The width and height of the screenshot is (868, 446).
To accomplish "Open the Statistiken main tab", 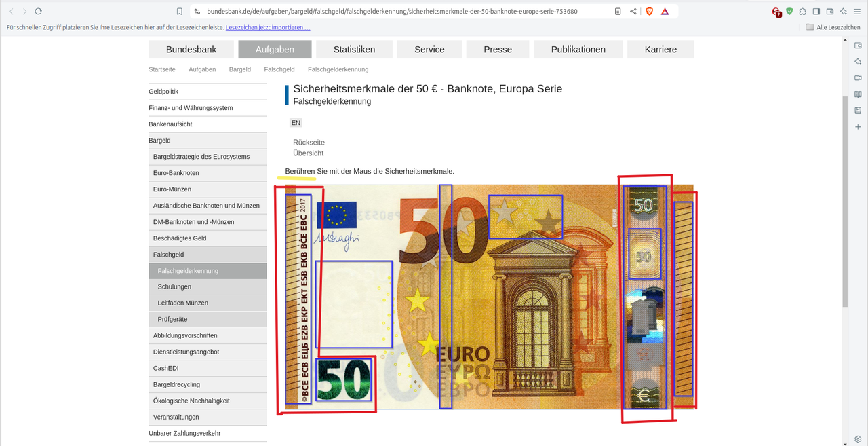I will (354, 50).
